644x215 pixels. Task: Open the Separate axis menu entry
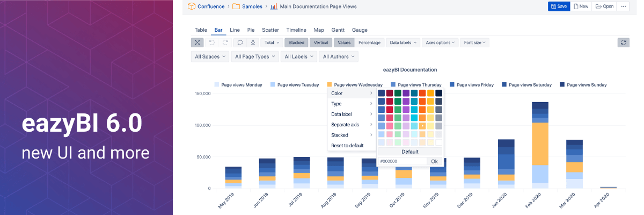pos(352,125)
